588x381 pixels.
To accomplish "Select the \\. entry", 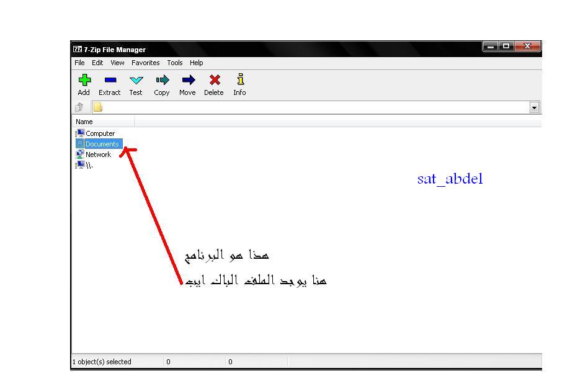I will (x=84, y=165).
